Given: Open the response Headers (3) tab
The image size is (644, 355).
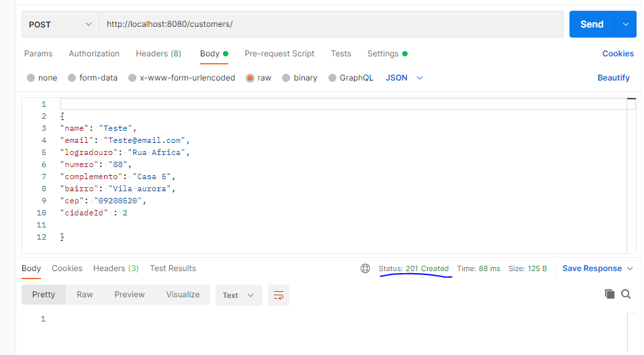Looking at the screenshot, I should 116,268.
